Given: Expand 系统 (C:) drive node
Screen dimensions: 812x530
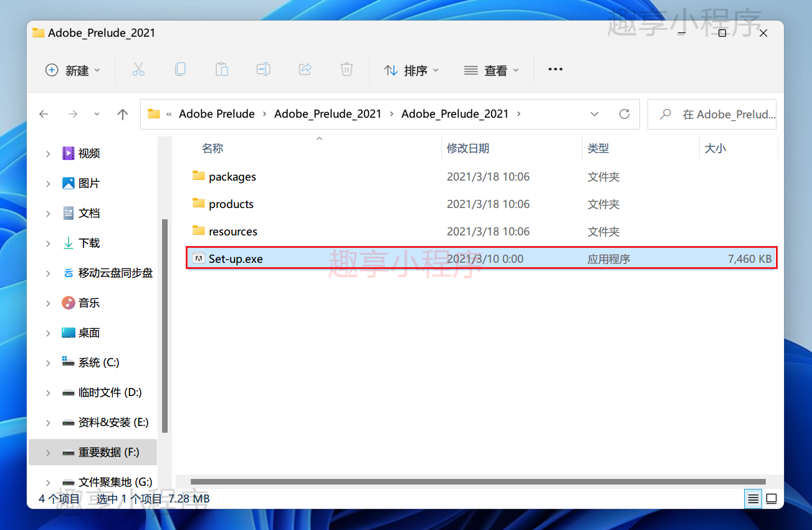Looking at the screenshot, I should (x=48, y=363).
